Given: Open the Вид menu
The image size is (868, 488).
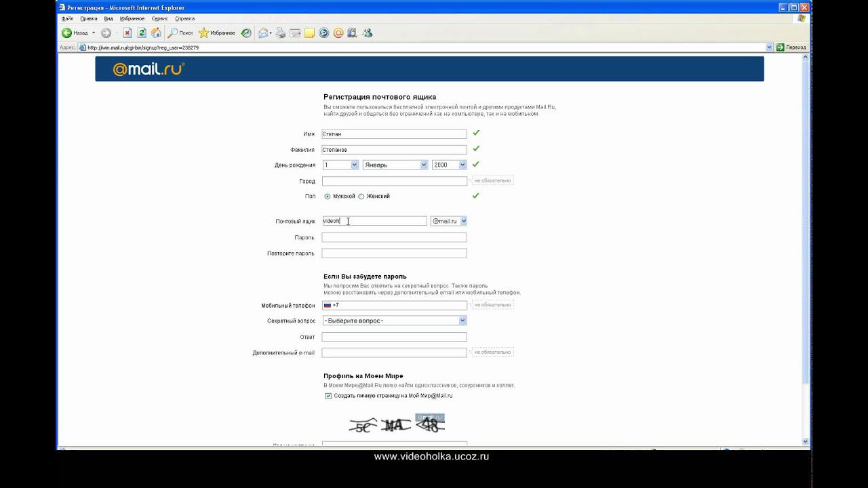Looking at the screenshot, I should coord(108,19).
